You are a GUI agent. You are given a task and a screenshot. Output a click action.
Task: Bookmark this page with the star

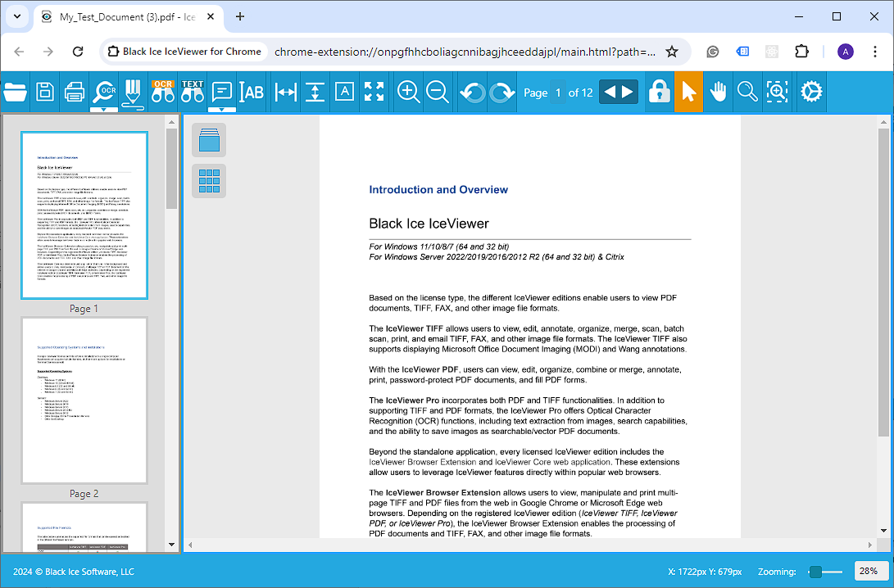tap(672, 52)
